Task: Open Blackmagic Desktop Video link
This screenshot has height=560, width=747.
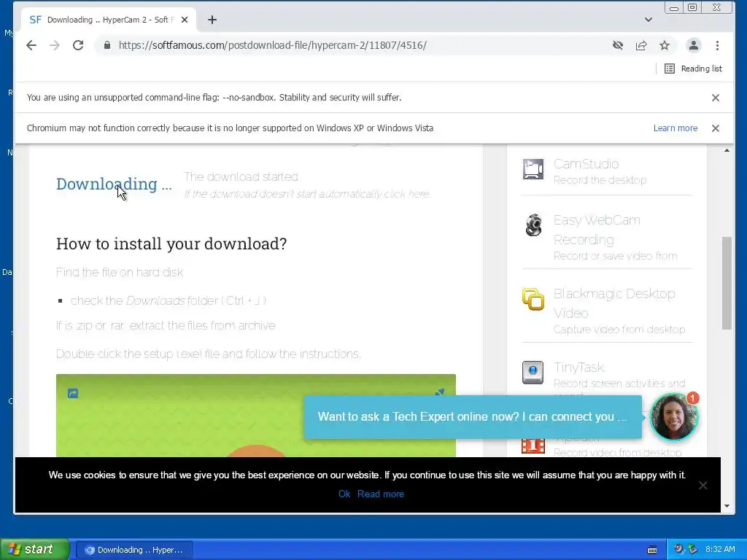Action: coord(614,303)
